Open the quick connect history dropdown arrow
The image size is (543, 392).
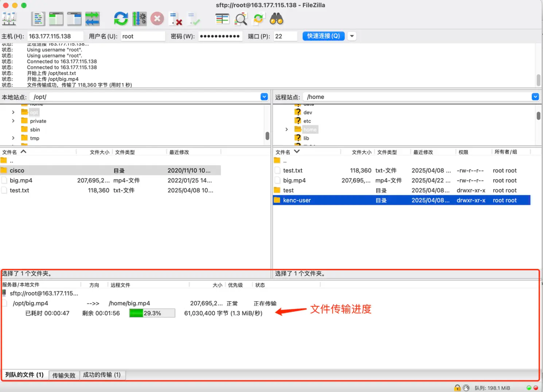tap(352, 36)
